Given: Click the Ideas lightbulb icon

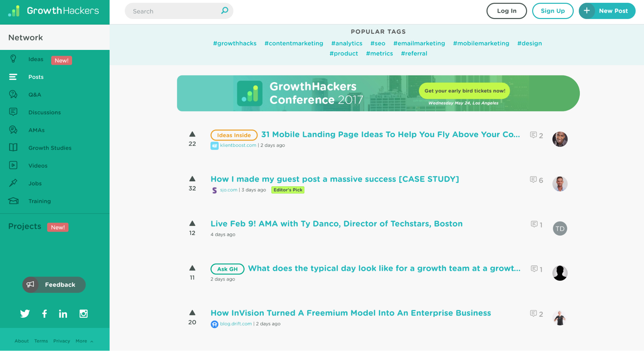Looking at the screenshot, I should [x=13, y=59].
